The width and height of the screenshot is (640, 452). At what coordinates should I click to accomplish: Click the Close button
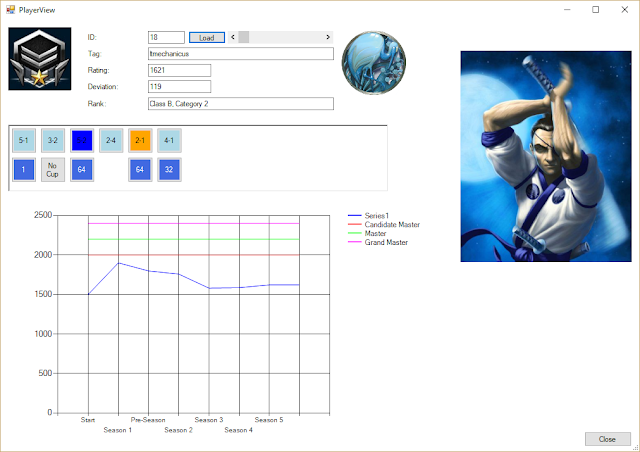click(607, 439)
